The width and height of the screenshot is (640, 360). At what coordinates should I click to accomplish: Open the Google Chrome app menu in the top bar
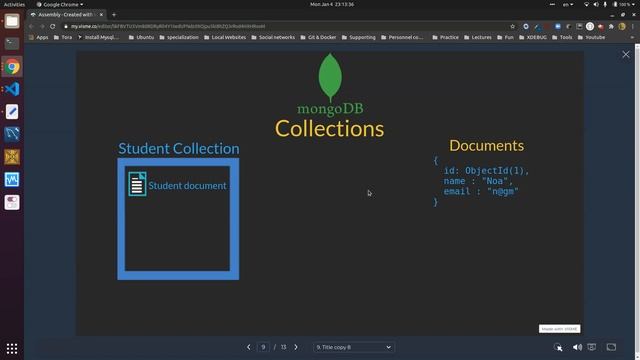(60, 4)
